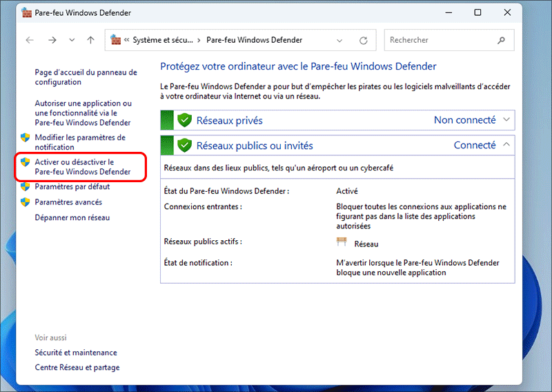Image resolution: width=552 pixels, height=392 pixels.
Task: Click shield icon beside Paramètres par défaut
Action: point(25,186)
